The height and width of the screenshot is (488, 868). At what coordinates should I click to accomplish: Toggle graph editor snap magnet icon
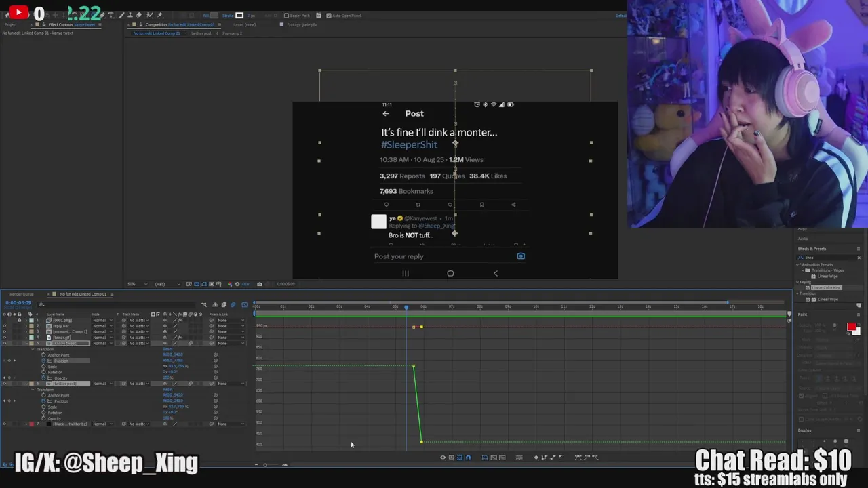click(x=468, y=457)
